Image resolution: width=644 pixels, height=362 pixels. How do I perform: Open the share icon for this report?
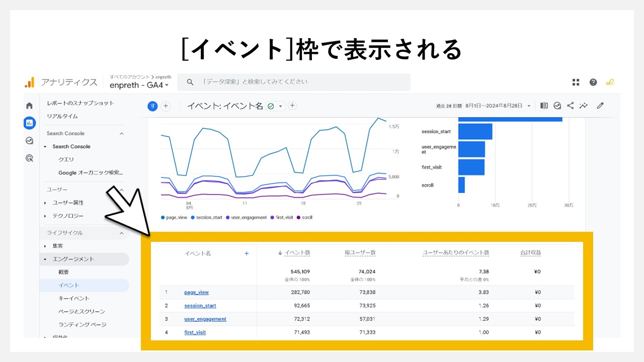[571, 106]
